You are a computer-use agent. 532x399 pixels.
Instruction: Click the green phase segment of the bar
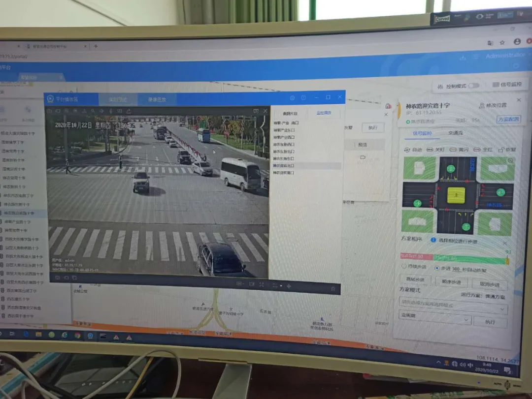click(x=469, y=259)
